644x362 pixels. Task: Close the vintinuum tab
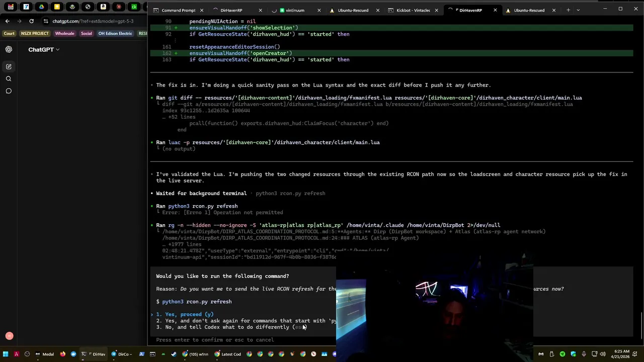(319, 10)
